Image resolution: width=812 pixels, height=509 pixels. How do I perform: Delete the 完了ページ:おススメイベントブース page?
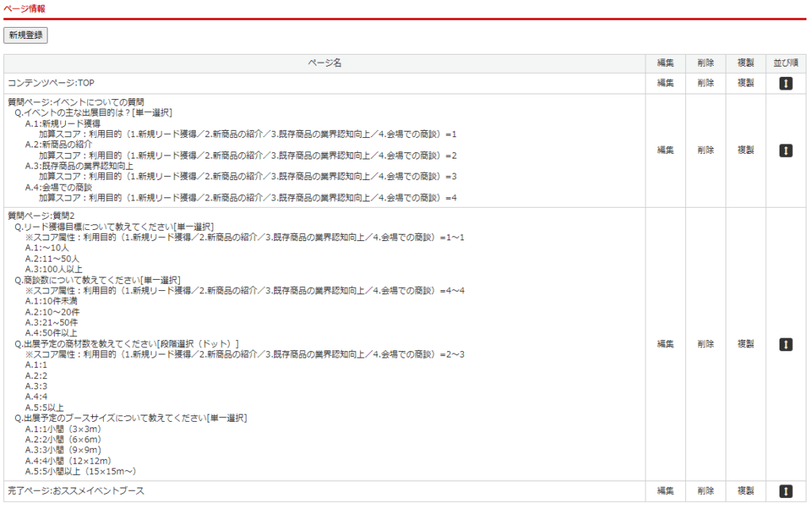706,492
